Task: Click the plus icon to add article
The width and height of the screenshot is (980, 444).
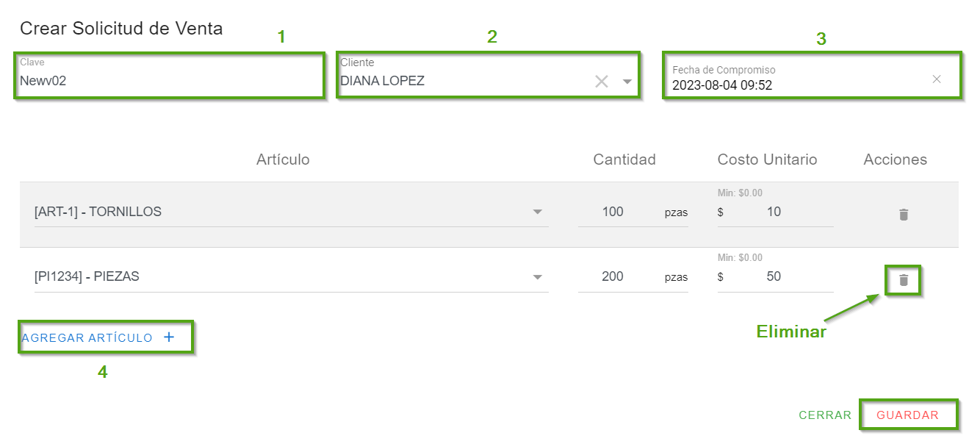Action: coord(169,337)
